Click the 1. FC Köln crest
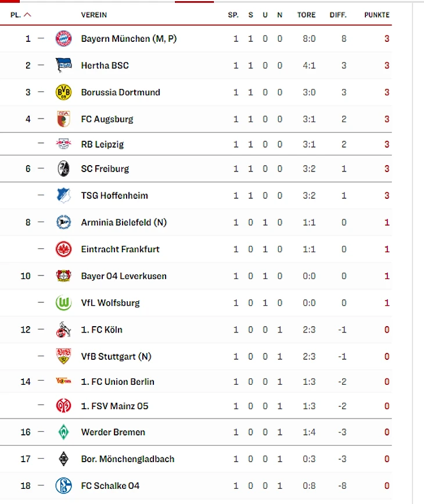This screenshot has width=424, height=504. [x=63, y=330]
